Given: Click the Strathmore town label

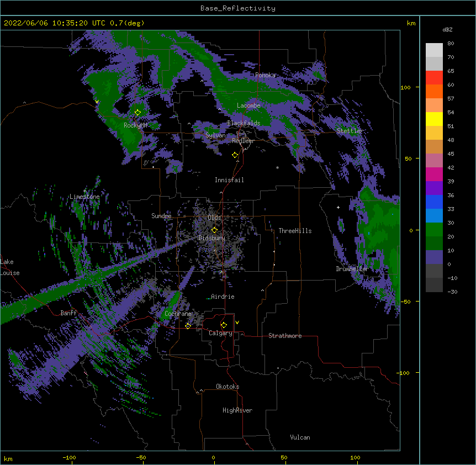Looking at the screenshot, I should tap(285, 336).
